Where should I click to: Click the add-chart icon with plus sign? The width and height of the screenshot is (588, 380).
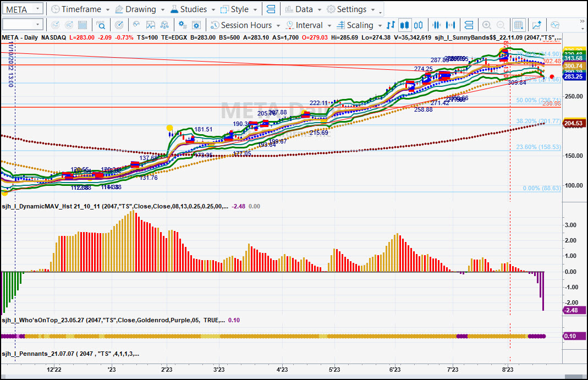point(537,25)
